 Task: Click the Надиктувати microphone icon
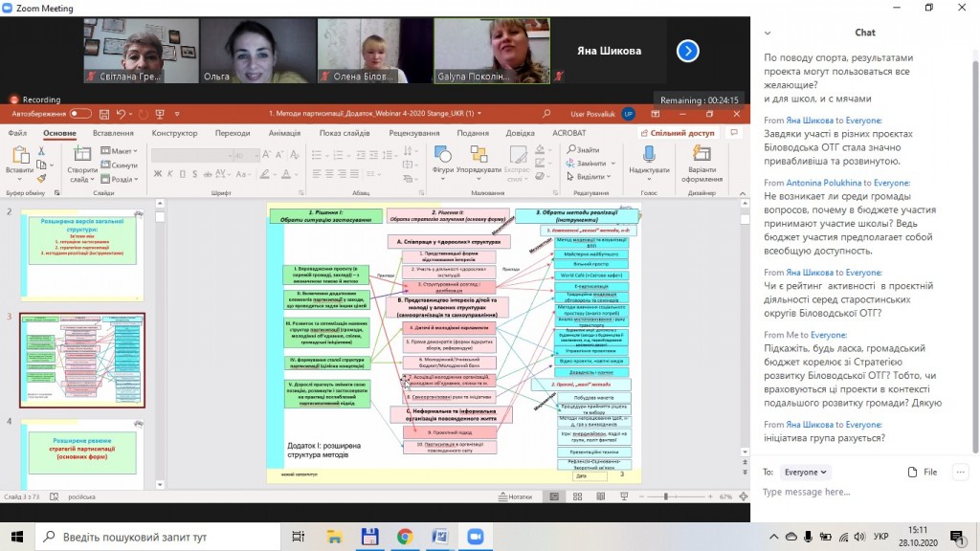(649, 154)
